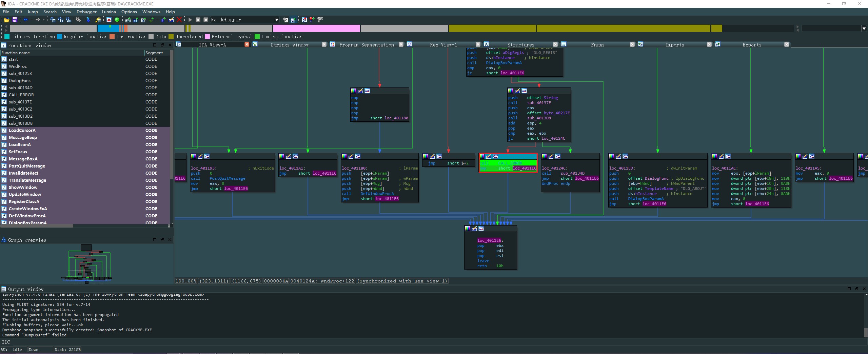Maximize the Functions window panel
This screenshot has width=868, height=354.
(x=155, y=45)
